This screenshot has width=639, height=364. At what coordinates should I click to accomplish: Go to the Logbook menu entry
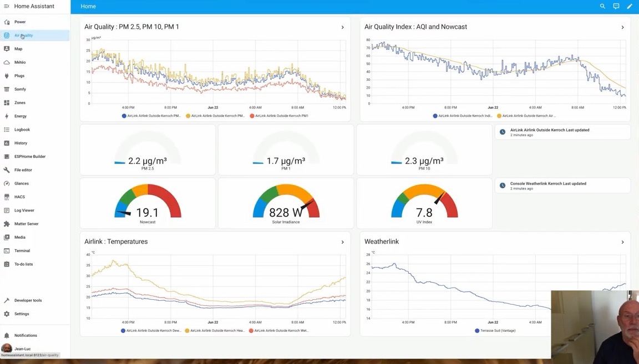click(x=35, y=130)
